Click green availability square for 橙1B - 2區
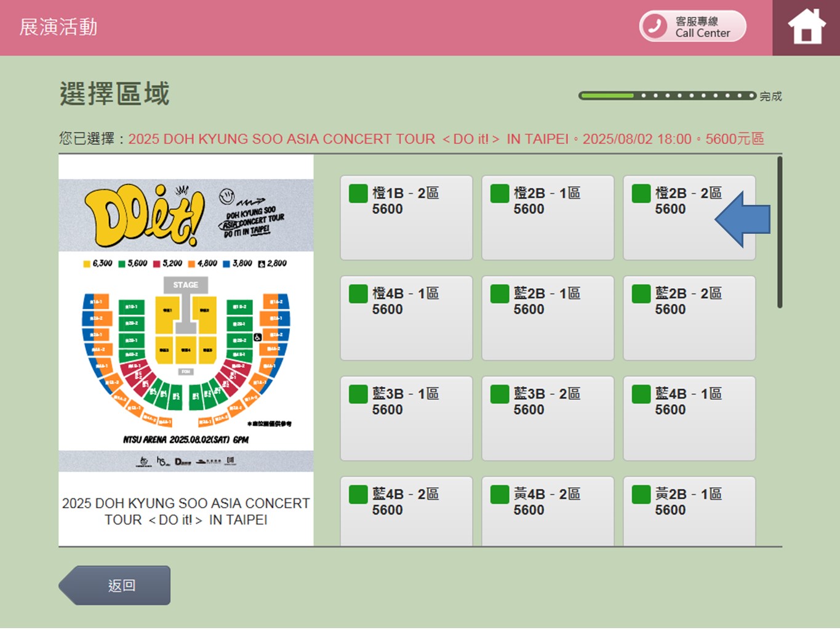840x630 pixels. (358, 193)
